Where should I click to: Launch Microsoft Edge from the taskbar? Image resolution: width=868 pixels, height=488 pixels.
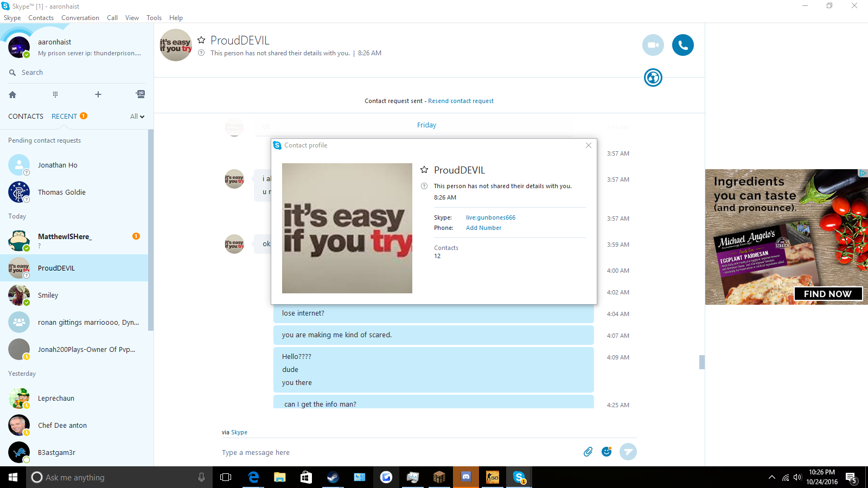[253, 477]
